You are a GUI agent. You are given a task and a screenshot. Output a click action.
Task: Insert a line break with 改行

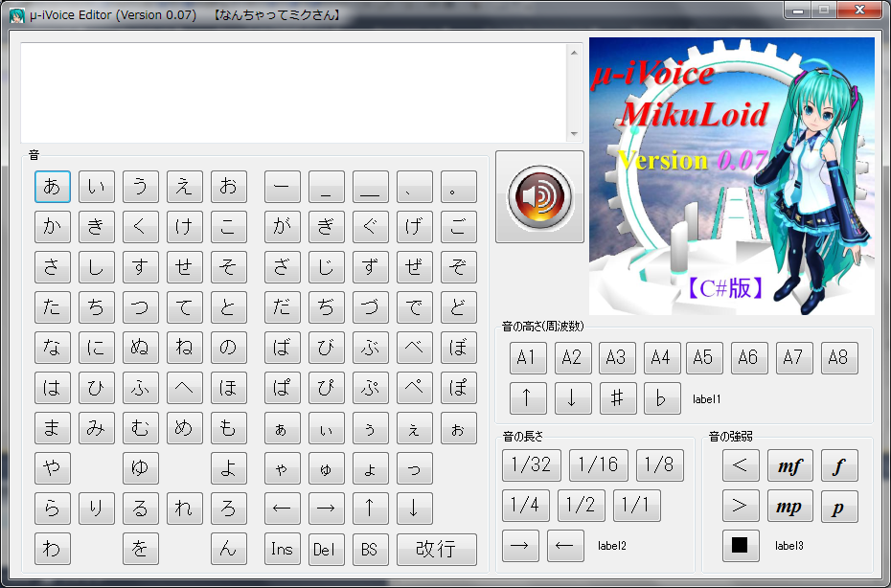click(437, 549)
